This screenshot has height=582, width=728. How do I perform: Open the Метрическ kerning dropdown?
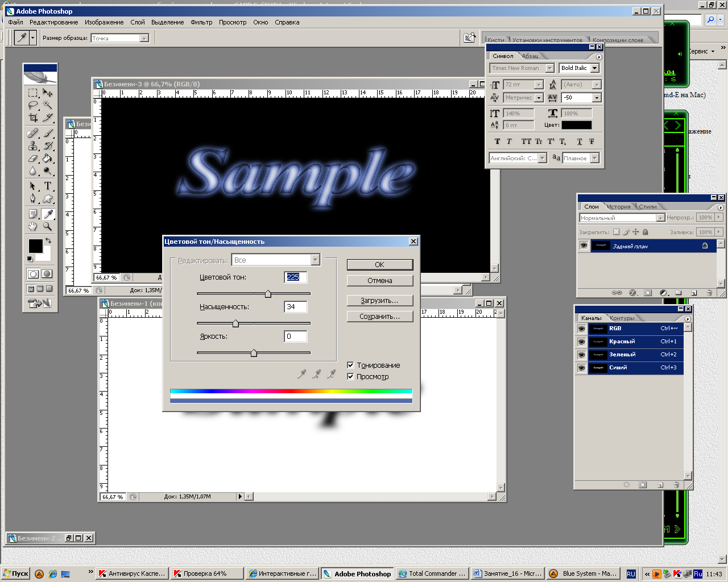point(539,98)
